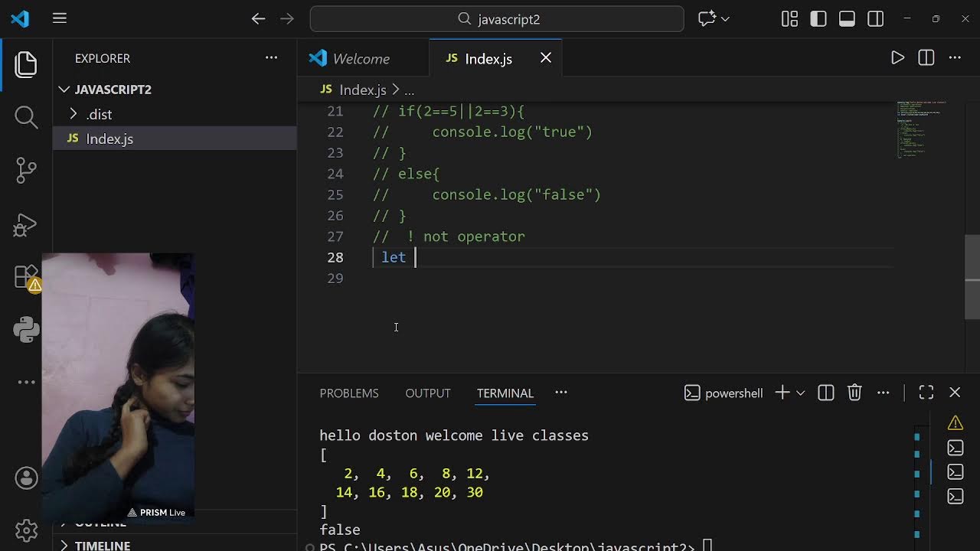Kill terminal with the trash icon
Image resolution: width=980 pixels, height=551 pixels.
pos(854,393)
